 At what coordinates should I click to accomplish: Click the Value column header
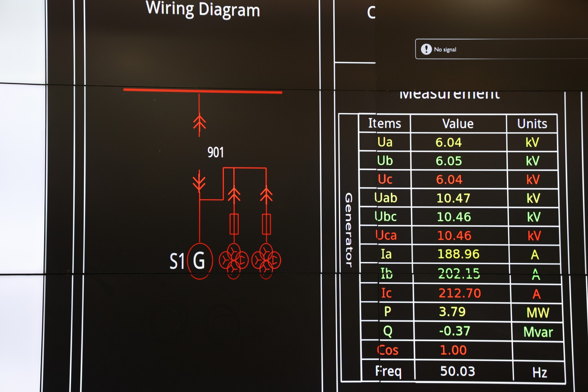(x=458, y=124)
